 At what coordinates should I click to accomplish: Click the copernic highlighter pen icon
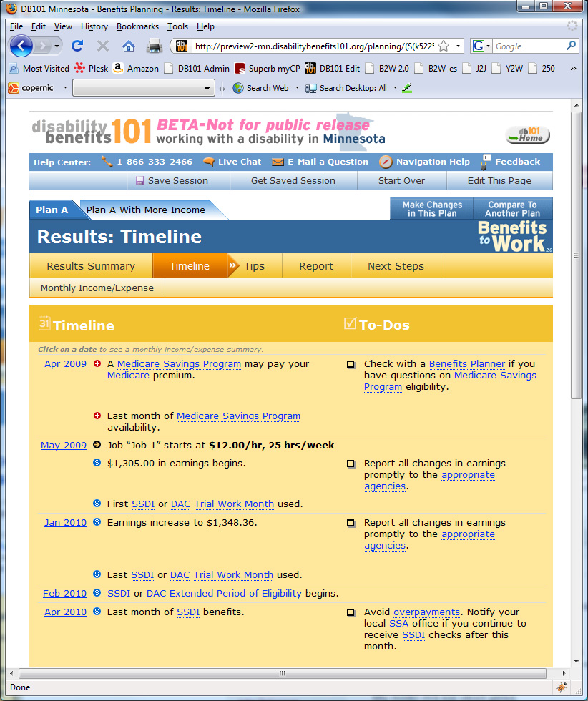click(x=407, y=88)
